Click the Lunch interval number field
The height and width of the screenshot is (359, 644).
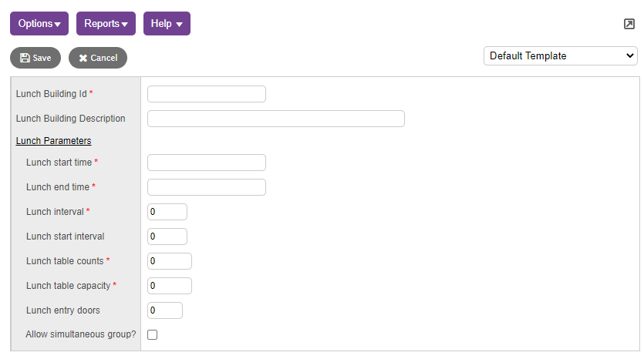click(167, 212)
